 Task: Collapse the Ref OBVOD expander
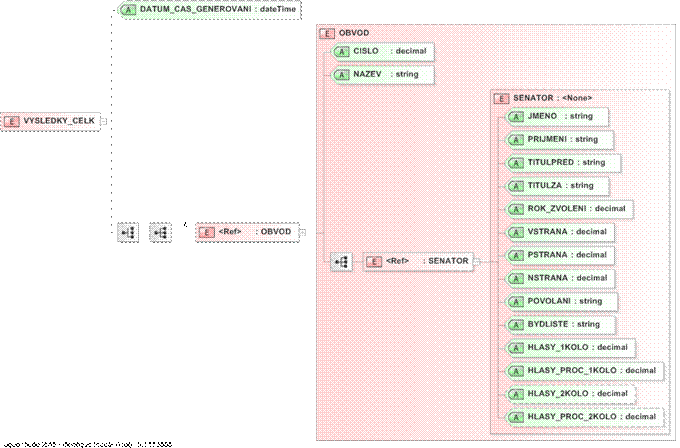(303, 232)
